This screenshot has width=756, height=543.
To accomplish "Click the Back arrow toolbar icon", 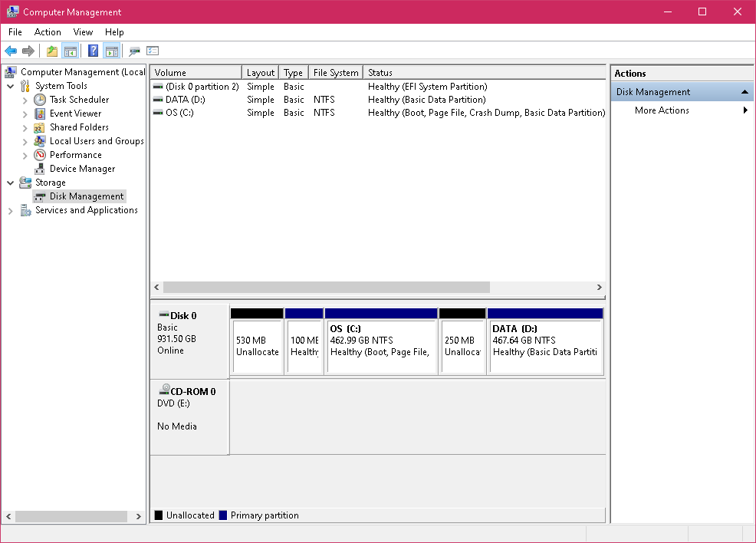I will click(11, 51).
